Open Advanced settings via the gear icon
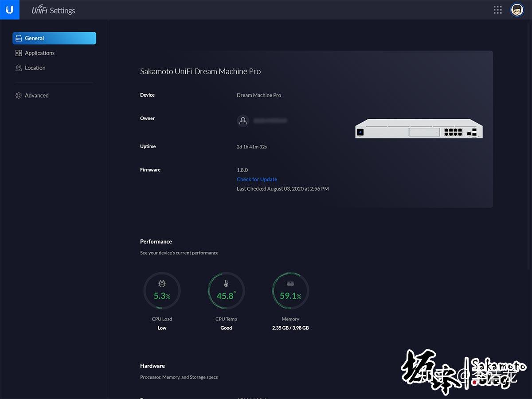 19,95
